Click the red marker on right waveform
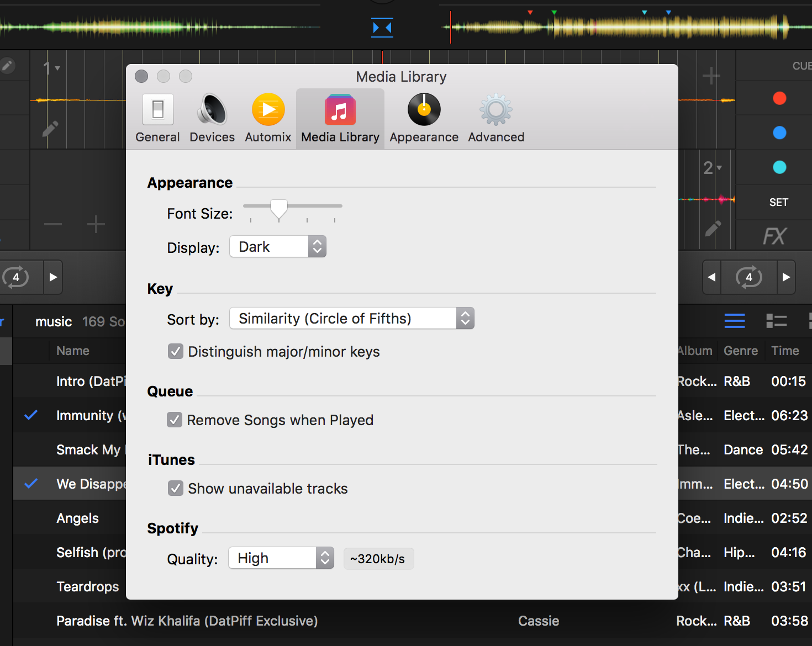 pyautogui.click(x=530, y=12)
